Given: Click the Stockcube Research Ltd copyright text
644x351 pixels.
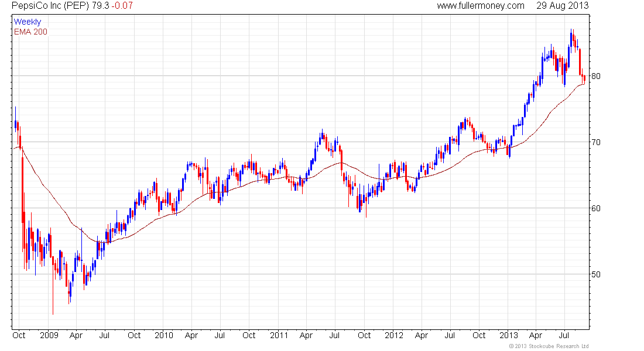Looking at the screenshot, I should point(549,346).
